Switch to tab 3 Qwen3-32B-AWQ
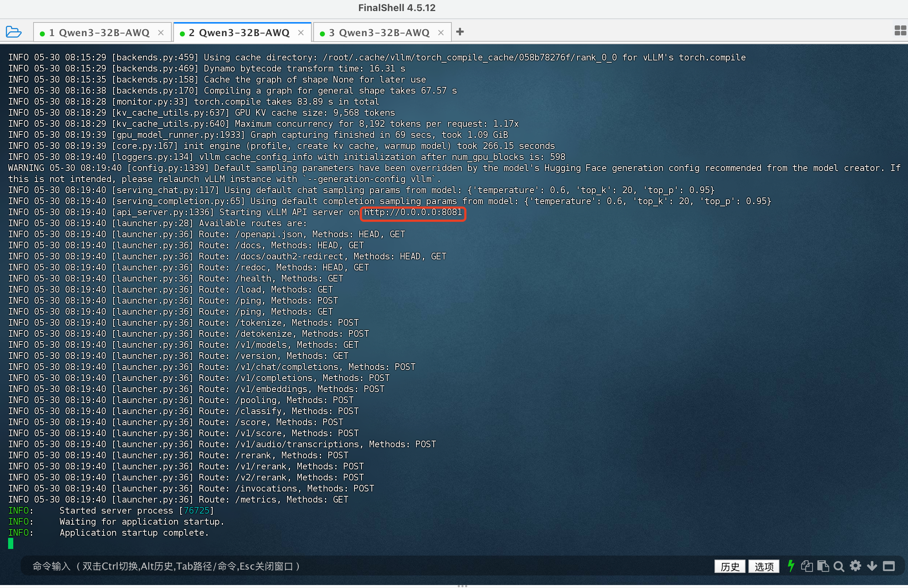Viewport: 908px width, 588px height. pyautogui.click(x=379, y=33)
